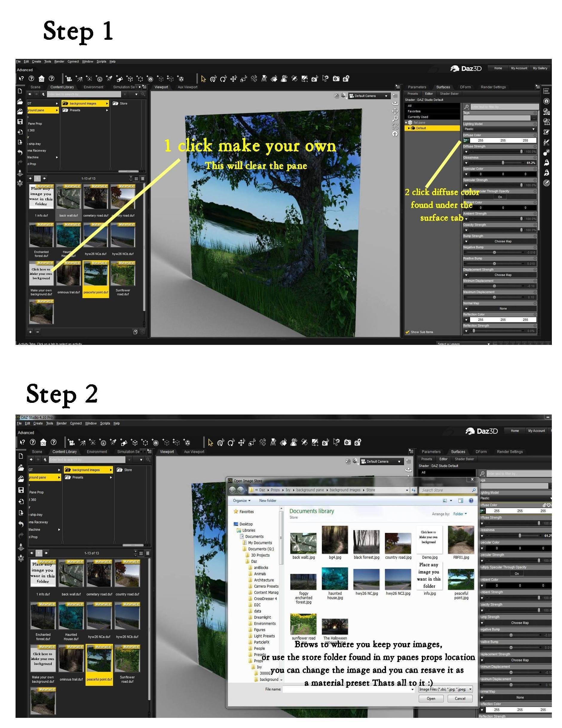
Task: Collapse the flat pane tree node
Action: 406,123
